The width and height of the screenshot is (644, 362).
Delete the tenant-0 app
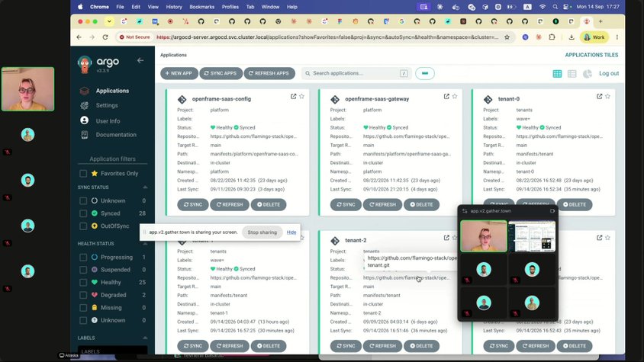[575, 204]
